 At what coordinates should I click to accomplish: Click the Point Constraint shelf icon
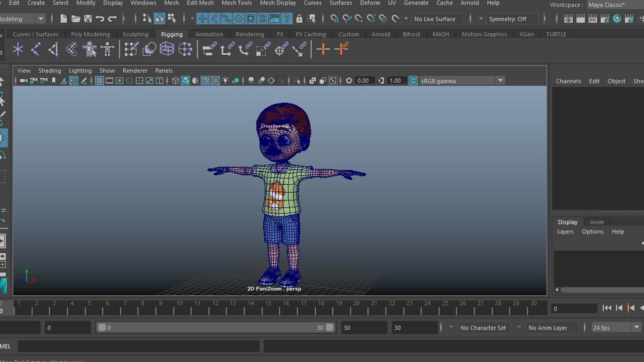pos(227,49)
